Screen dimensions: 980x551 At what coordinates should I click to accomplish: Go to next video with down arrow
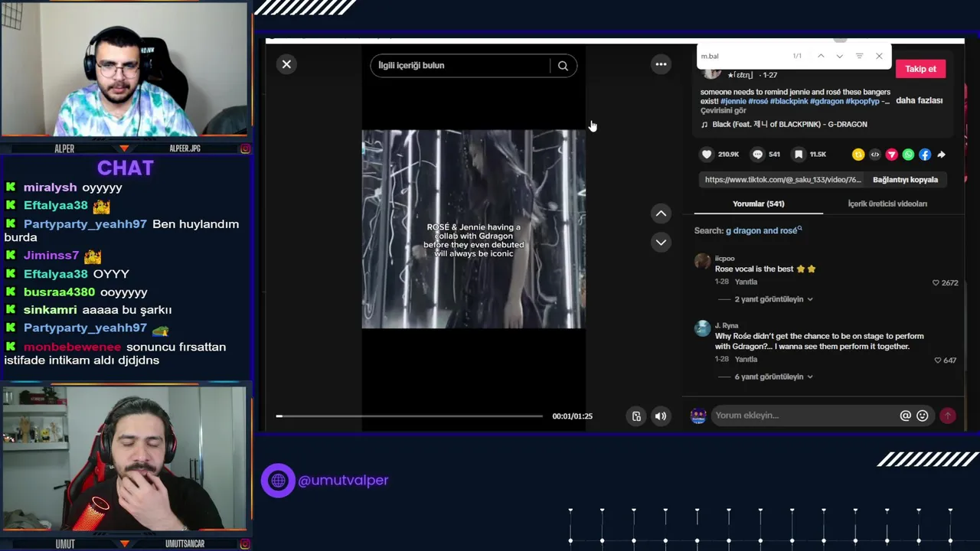pyautogui.click(x=661, y=243)
